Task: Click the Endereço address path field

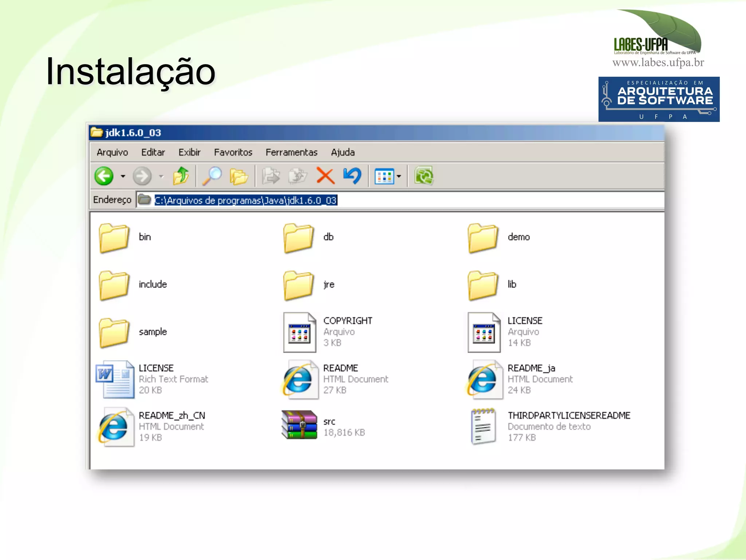Action: click(x=401, y=200)
